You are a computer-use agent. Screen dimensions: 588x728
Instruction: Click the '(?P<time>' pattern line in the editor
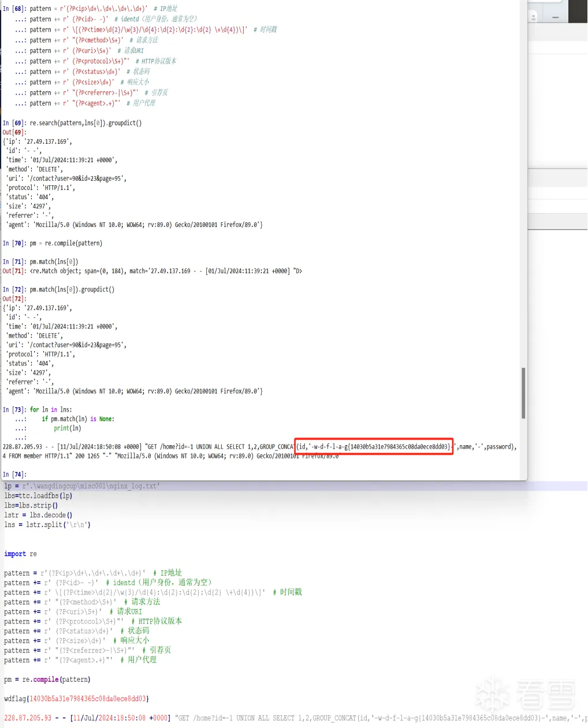click(153, 592)
